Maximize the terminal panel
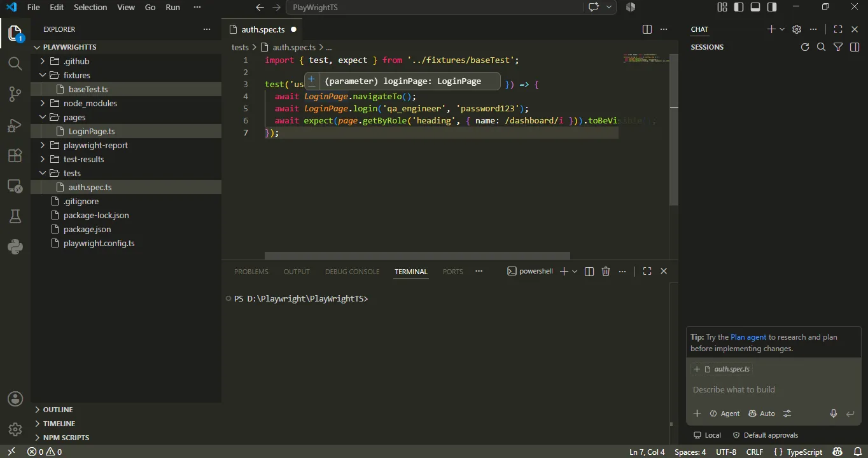The height and width of the screenshot is (458, 868). pyautogui.click(x=647, y=271)
